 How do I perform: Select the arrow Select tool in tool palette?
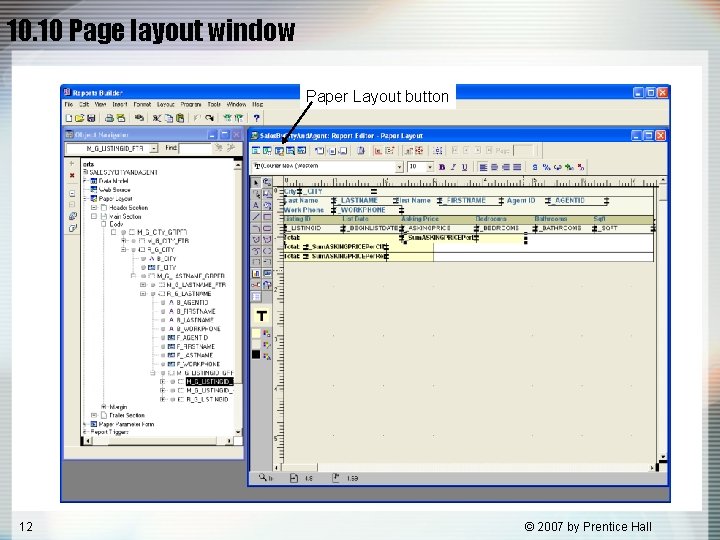256,182
